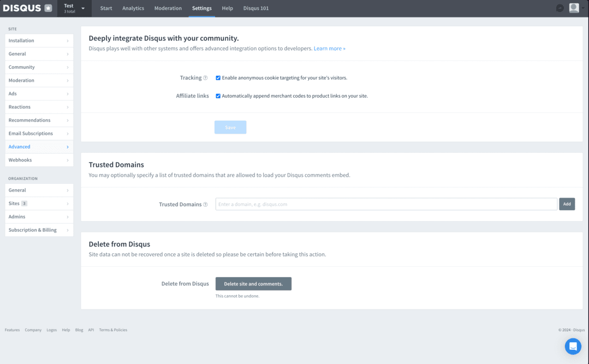Click the Trusted Domains input field
Viewport: 589px width, 364px height.
point(386,204)
